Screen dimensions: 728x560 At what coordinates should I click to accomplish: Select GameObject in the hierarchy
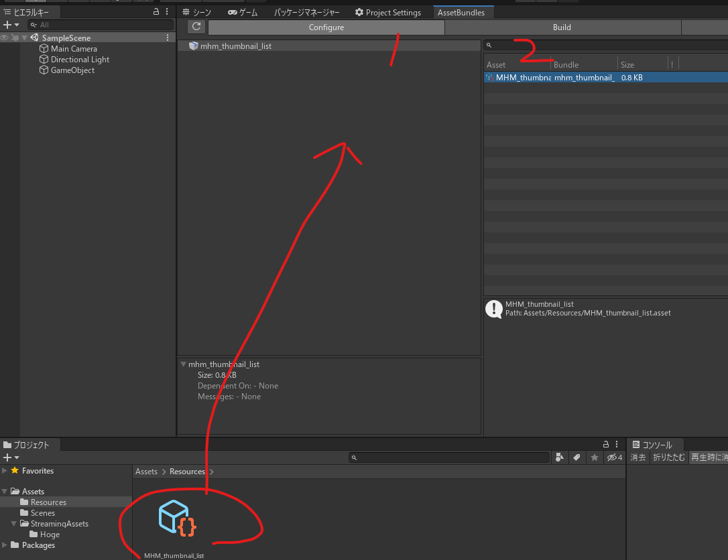72,70
